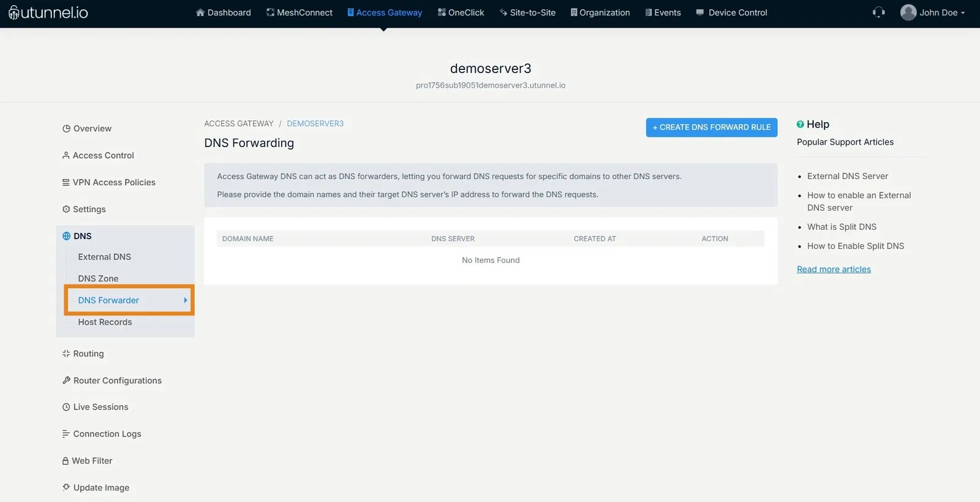
Task: Open Live Sessions in the sidebar
Action: tap(96, 407)
